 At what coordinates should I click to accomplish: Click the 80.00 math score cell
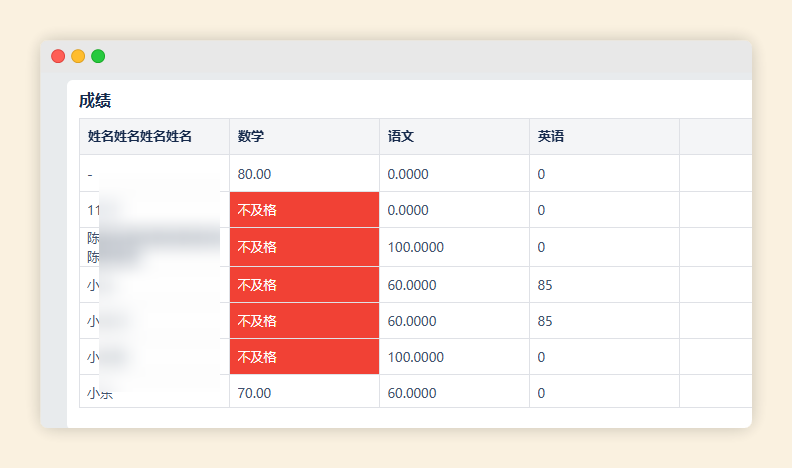coord(254,174)
